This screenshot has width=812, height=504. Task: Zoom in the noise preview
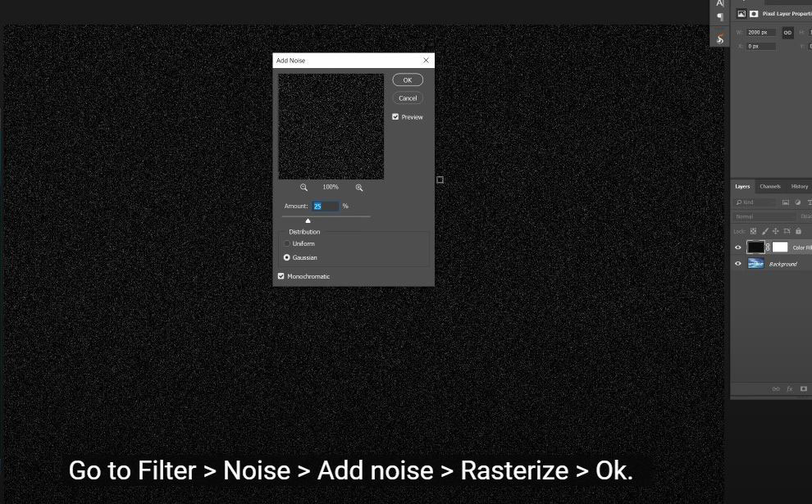coord(359,188)
